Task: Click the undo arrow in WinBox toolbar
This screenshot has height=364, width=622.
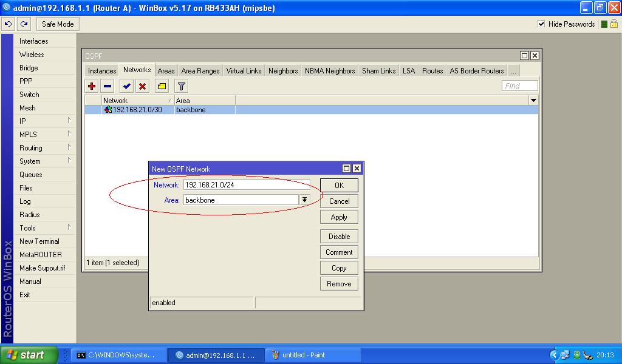Action: (x=9, y=24)
